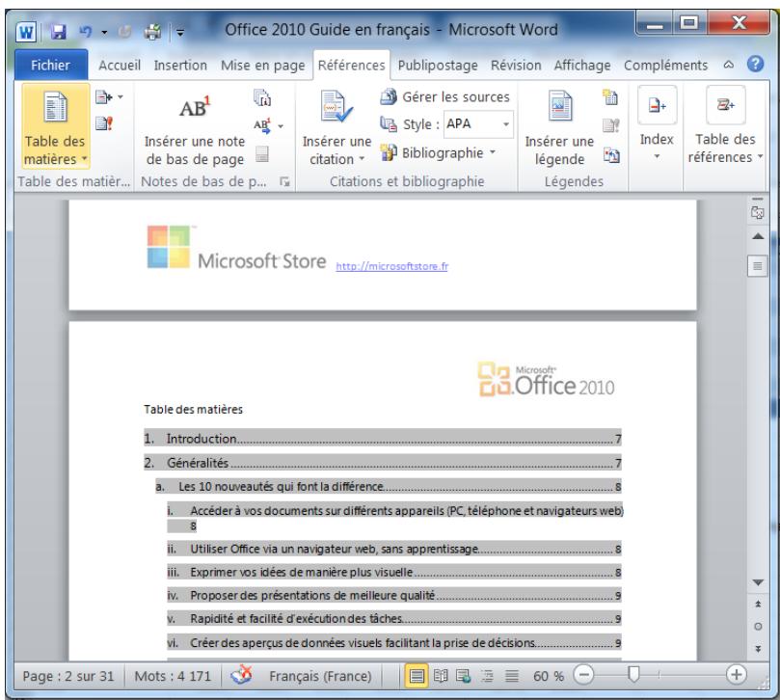The height and width of the screenshot is (700, 780).
Task: Jump to next page using double-down arrow
Action: coord(758,649)
